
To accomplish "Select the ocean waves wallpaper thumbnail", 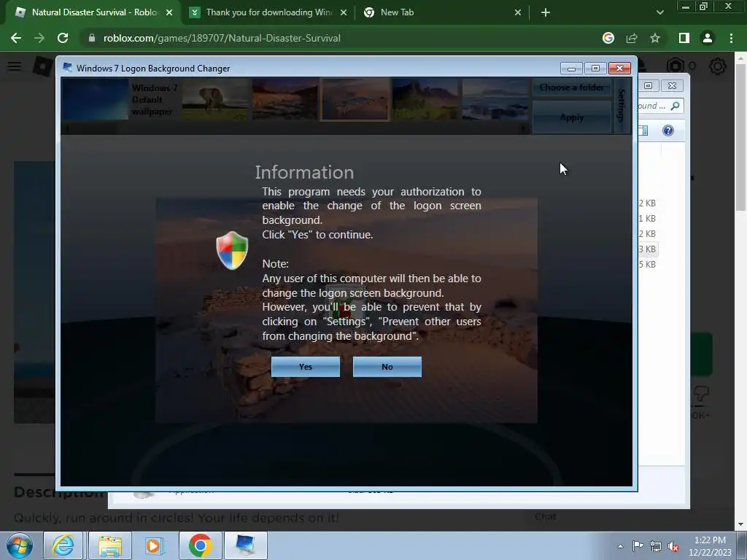I will (x=495, y=99).
